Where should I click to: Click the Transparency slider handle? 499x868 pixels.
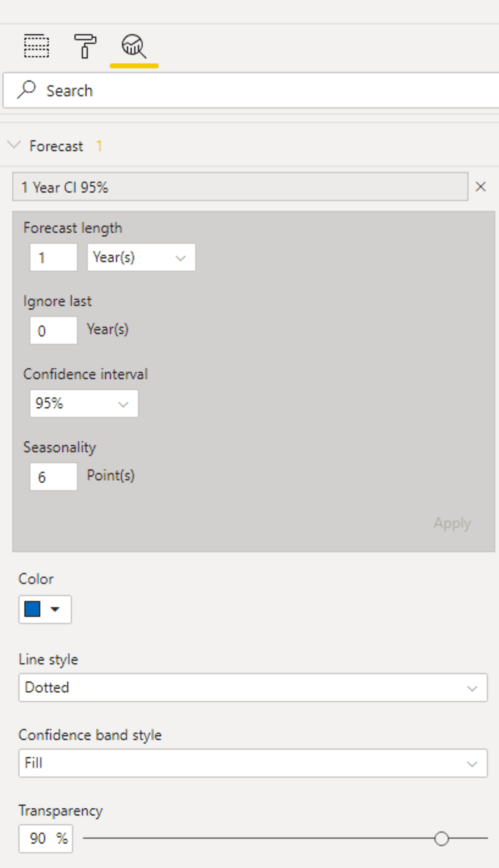click(x=442, y=839)
